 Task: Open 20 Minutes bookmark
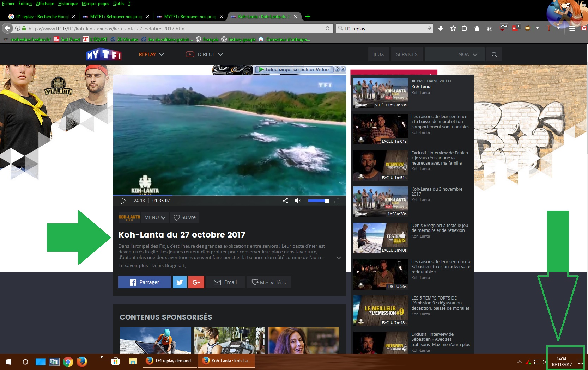[124, 39]
